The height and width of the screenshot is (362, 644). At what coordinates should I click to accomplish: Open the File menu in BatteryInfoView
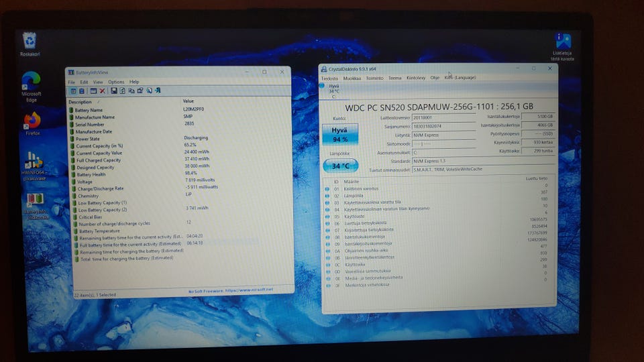tap(72, 82)
